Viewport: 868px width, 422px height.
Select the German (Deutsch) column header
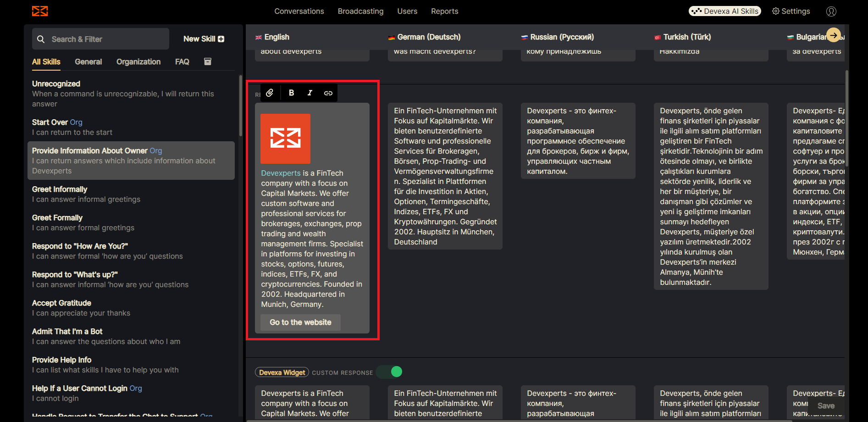coord(424,37)
